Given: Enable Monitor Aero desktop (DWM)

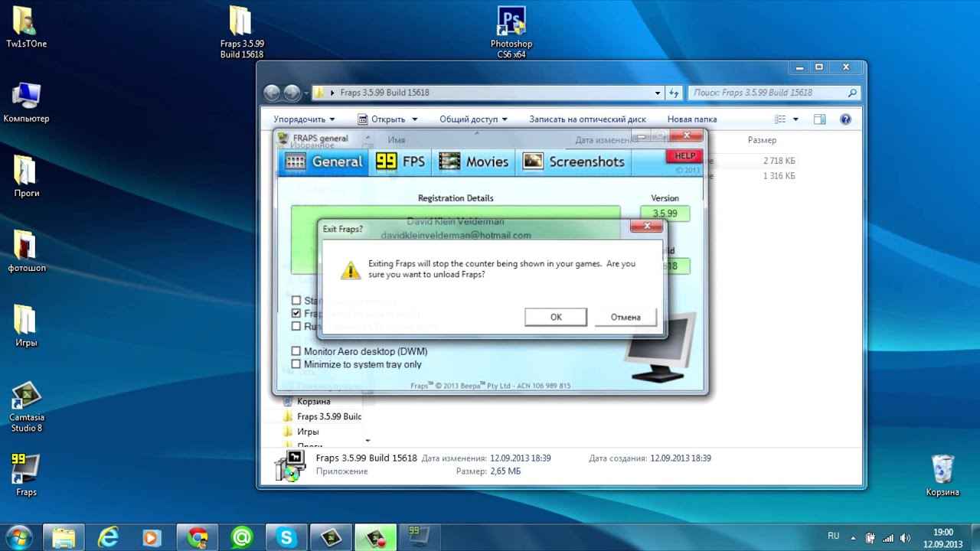Looking at the screenshot, I should coord(296,351).
